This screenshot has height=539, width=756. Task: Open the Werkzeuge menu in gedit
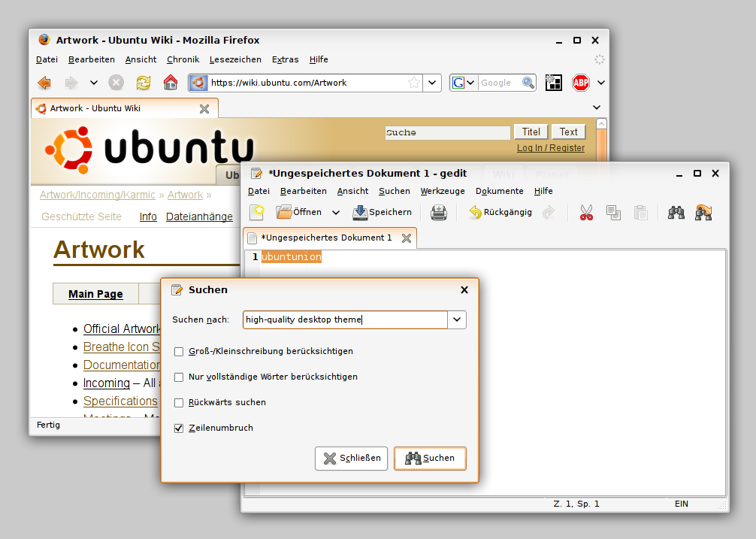[x=443, y=191]
